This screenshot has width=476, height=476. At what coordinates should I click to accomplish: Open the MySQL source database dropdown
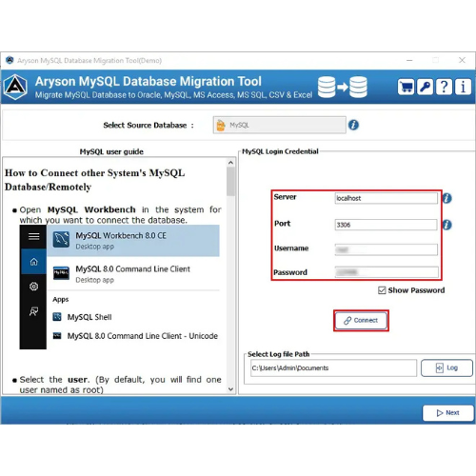coord(280,125)
